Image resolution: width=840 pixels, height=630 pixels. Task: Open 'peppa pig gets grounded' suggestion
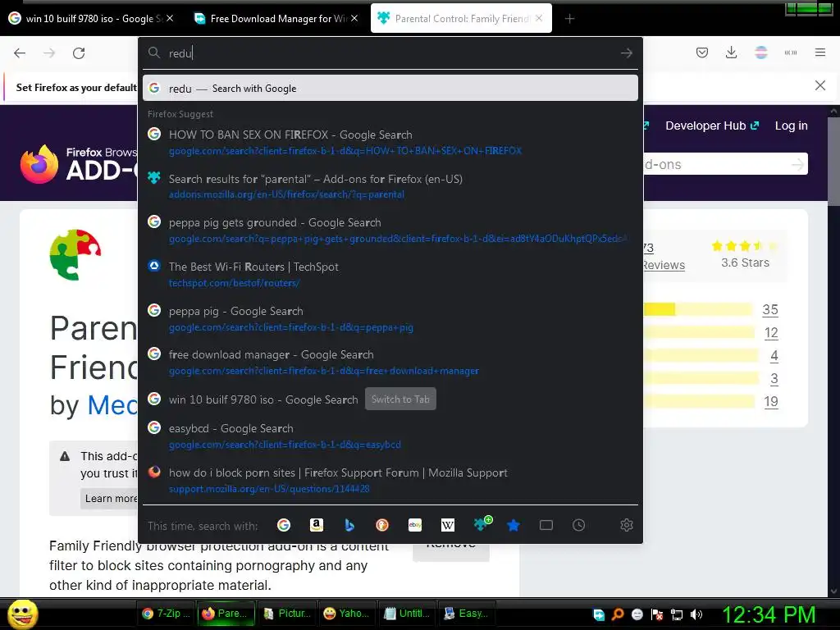coord(390,231)
